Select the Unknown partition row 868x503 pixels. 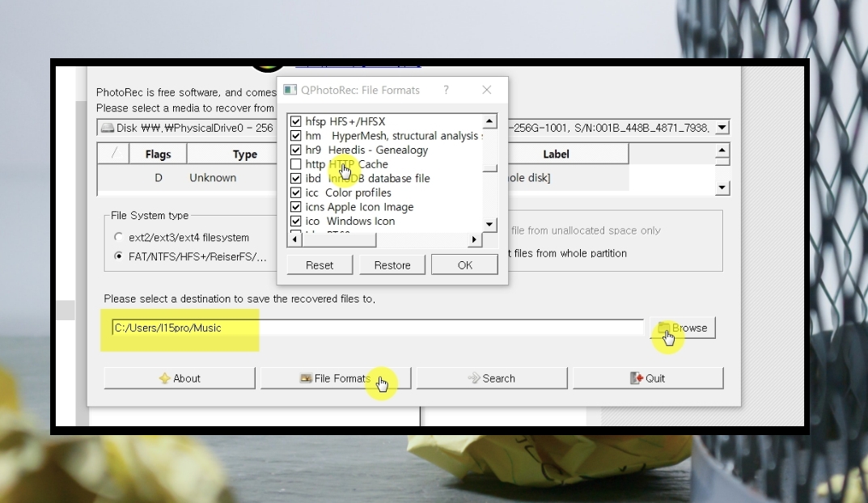[363, 178]
